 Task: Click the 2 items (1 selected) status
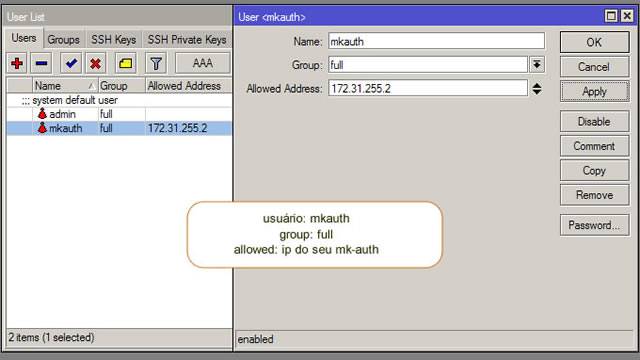51,337
